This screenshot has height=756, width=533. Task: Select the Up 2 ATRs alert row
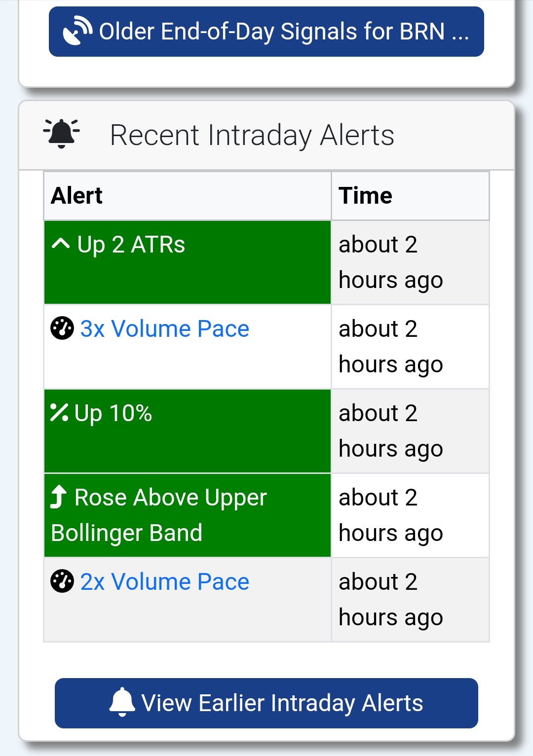(x=266, y=262)
